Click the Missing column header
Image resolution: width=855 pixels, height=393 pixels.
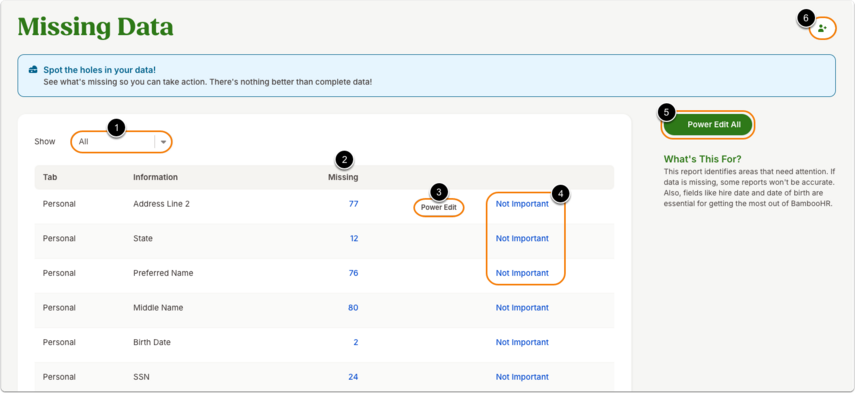click(x=343, y=177)
